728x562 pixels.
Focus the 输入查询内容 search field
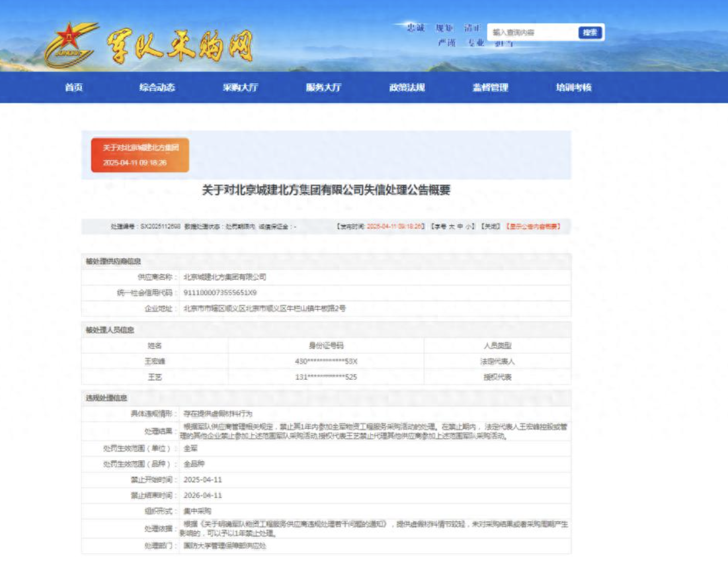[532, 33]
